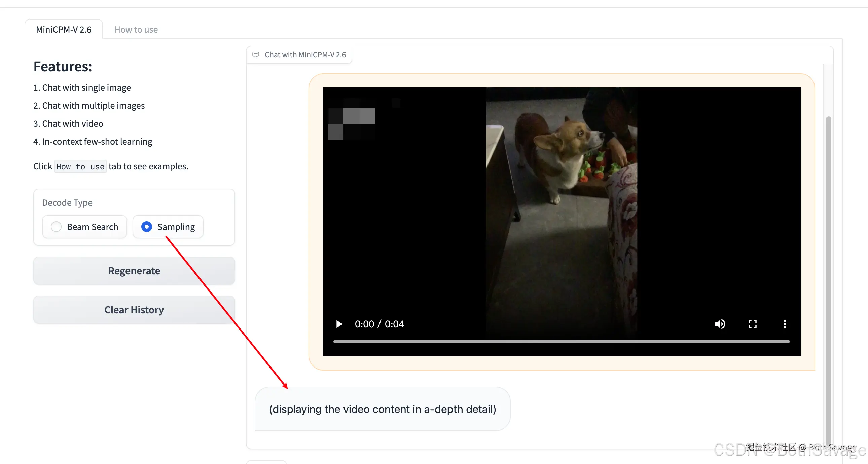Screen dimensions: 868x464
Task: Click the video time display 0:00 / 0:04
Action: click(379, 324)
